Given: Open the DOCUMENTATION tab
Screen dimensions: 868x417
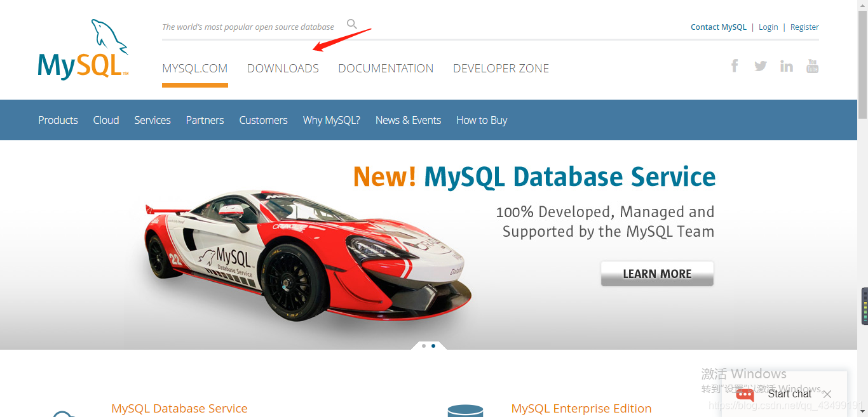Looking at the screenshot, I should pos(386,69).
